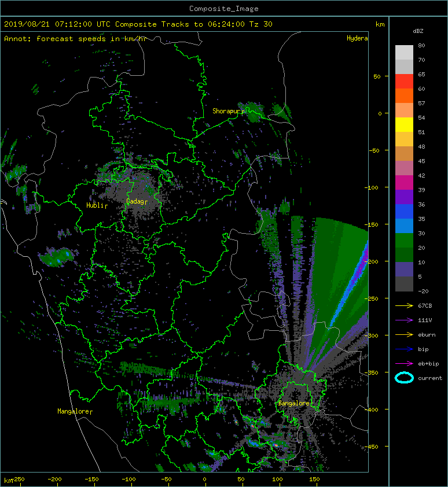Screen dimensions: 448x487
Task: Select the blue bip arrow legend symbol
Action: (404, 349)
